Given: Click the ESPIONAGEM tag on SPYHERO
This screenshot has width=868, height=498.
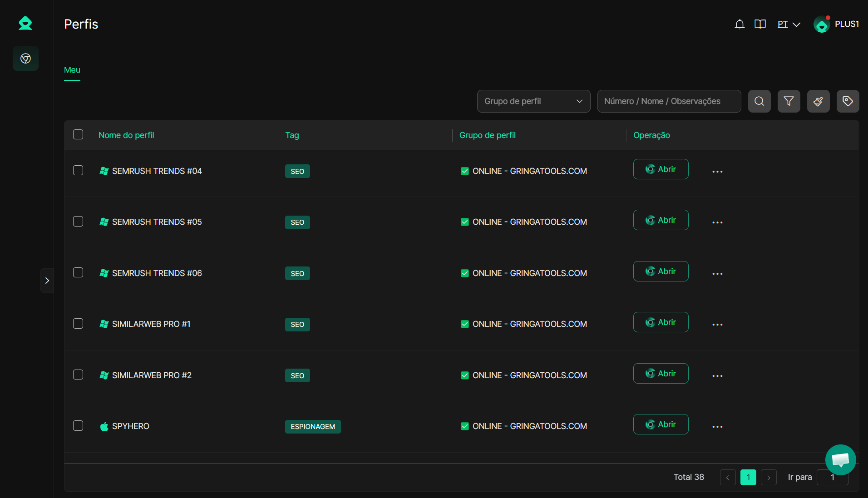Looking at the screenshot, I should click(x=313, y=427).
